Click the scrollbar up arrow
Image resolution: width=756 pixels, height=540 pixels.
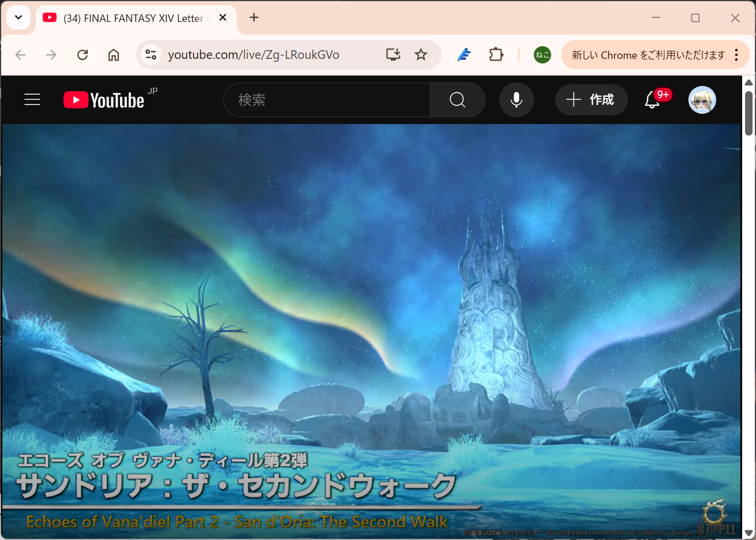(x=749, y=82)
